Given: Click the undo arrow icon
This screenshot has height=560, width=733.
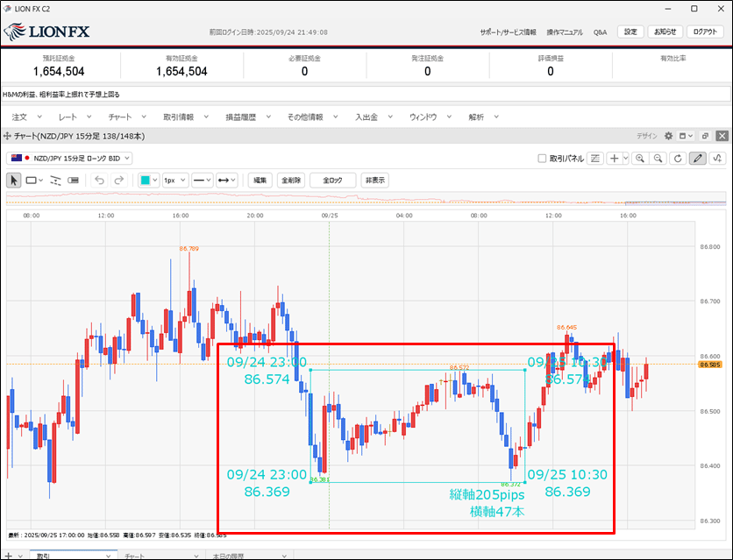Looking at the screenshot, I should 99,180.
